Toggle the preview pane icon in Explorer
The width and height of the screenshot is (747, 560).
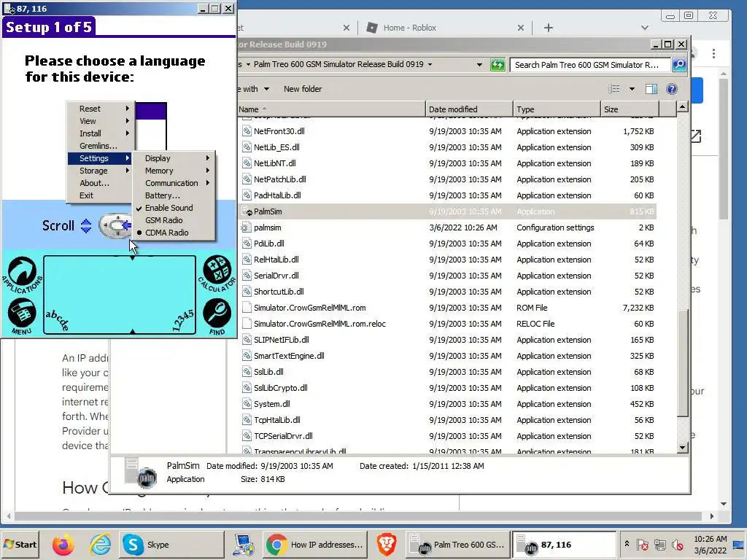pos(651,88)
